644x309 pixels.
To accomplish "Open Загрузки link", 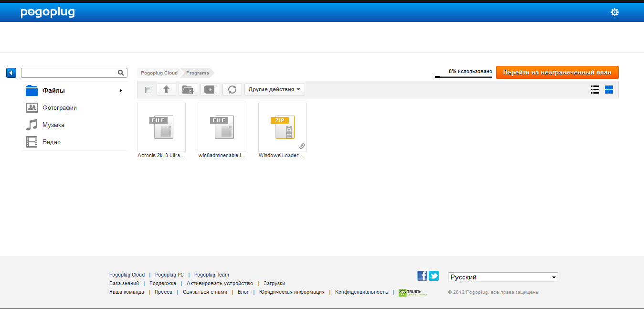I will coord(274,283).
